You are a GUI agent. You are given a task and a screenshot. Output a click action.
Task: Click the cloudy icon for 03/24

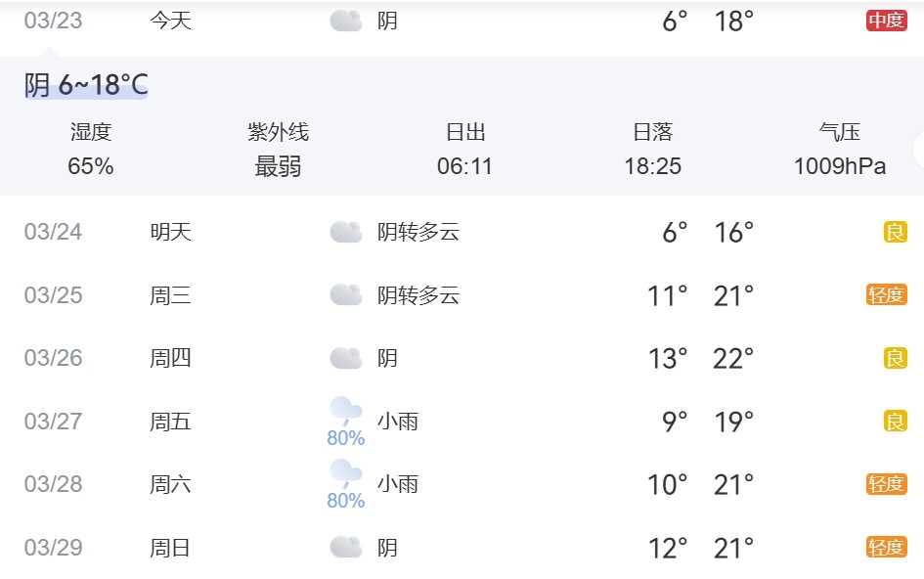pyautogui.click(x=346, y=233)
